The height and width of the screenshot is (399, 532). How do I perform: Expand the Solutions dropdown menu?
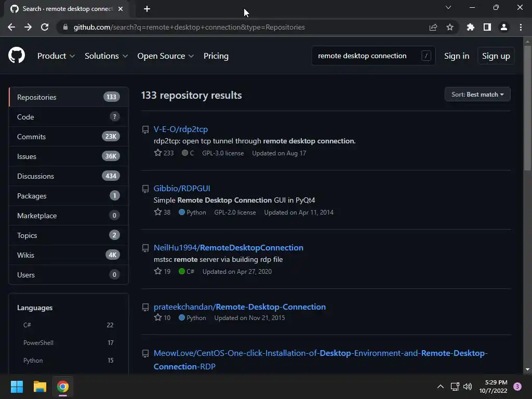[106, 56]
